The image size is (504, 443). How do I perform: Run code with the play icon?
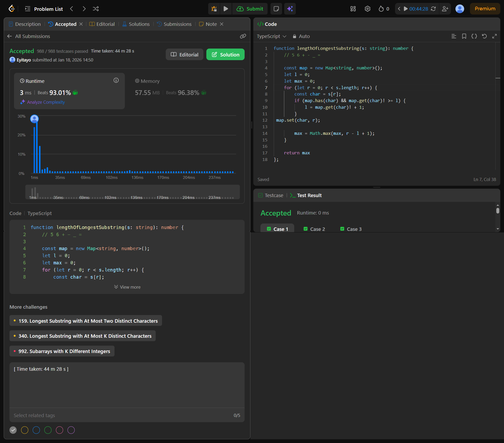coord(226,9)
